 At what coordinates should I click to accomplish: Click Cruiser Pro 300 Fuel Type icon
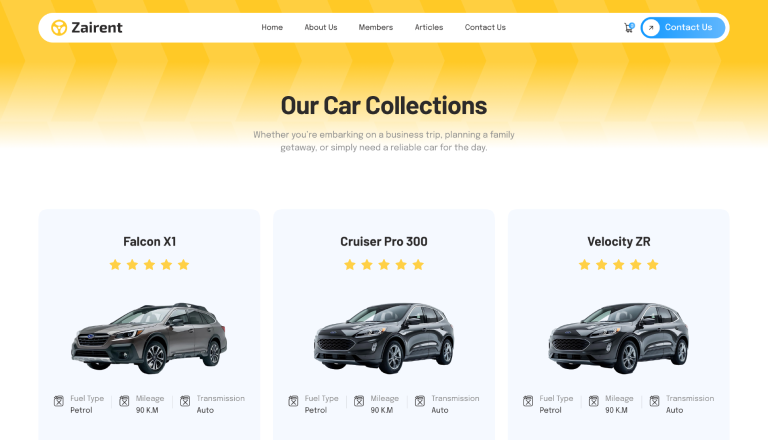(x=293, y=401)
